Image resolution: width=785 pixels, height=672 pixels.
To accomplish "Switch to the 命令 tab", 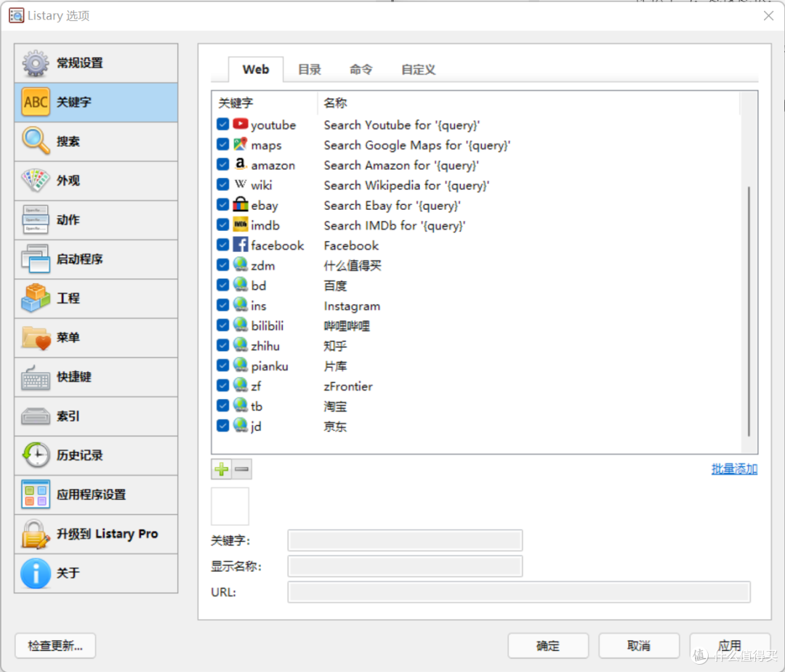I will coord(361,70).
